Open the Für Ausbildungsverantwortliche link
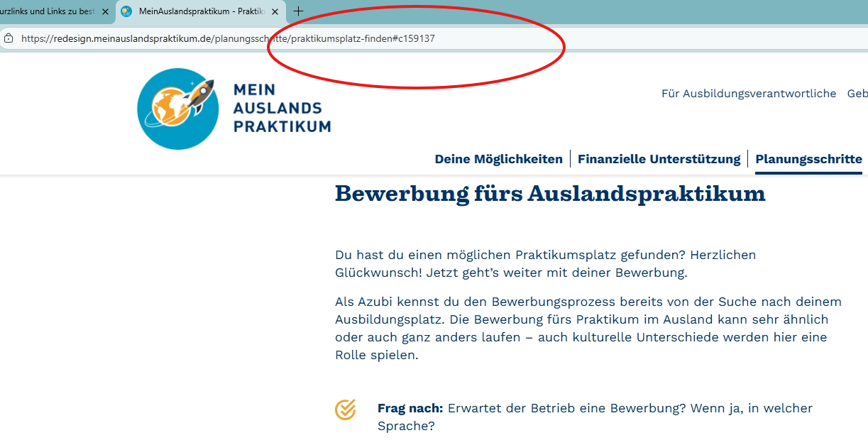Screen dimensions: 868x445 748,94
